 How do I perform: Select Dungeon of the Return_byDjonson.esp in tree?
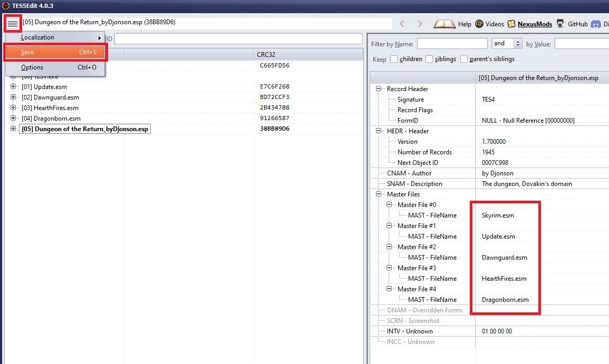pos(84,129)
